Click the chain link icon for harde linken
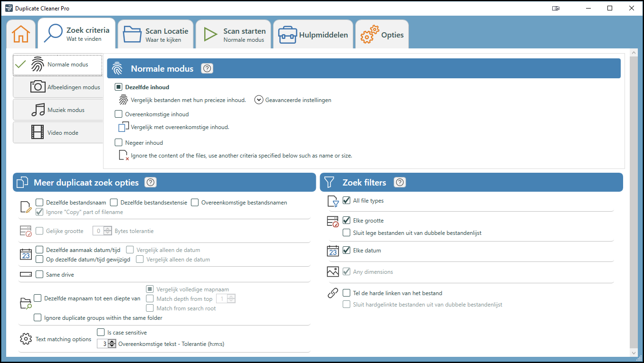The width and height of the screenshot is (644, 363). (333, 293)
